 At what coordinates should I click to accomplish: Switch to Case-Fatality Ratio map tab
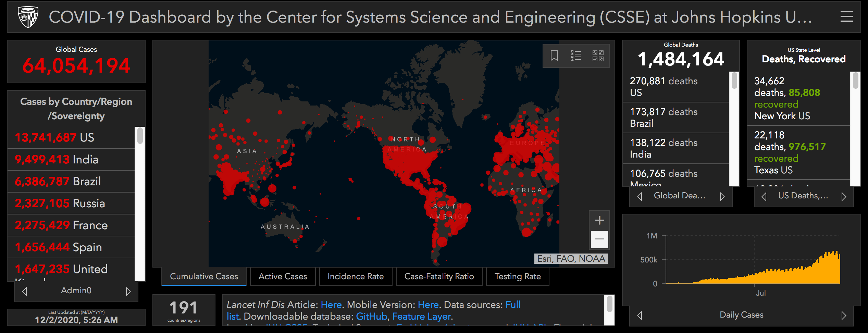(439, 276)
